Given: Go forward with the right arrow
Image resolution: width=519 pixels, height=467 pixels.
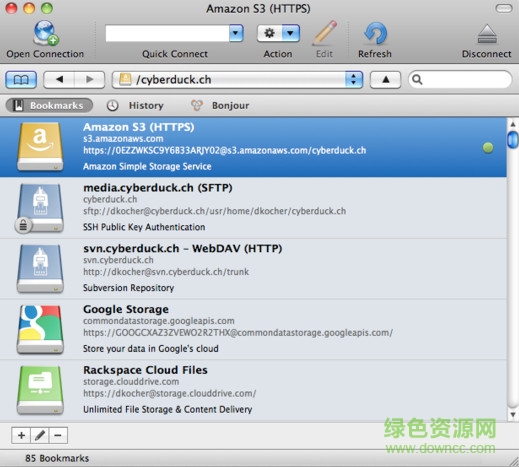Looking at the screenshot, I should 90,80.
